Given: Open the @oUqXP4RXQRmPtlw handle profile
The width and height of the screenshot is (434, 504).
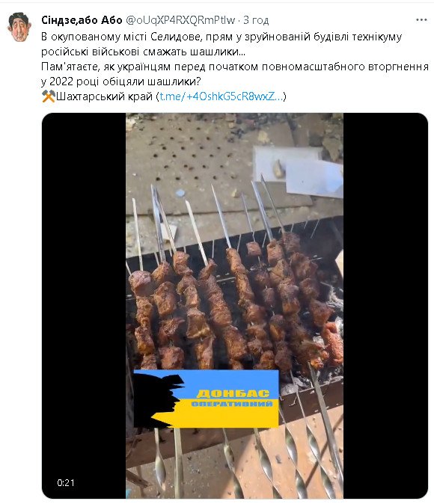Looking at the screenshot, I should coord(180,20).
